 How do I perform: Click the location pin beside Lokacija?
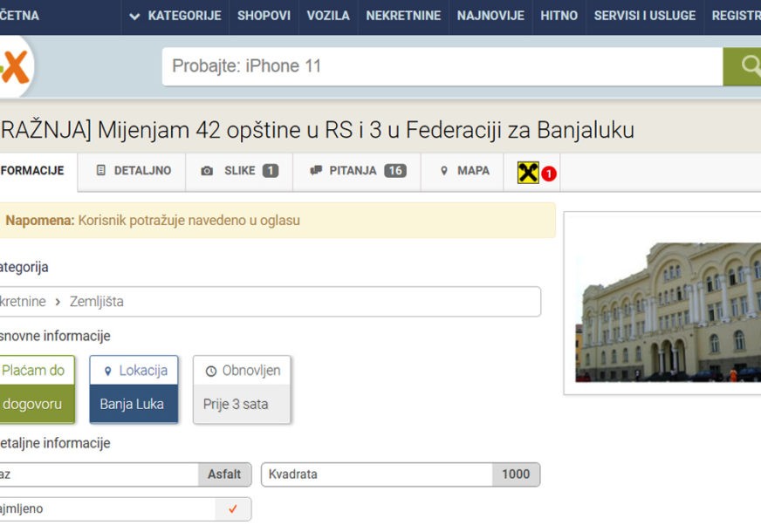(x=108, y=371)
